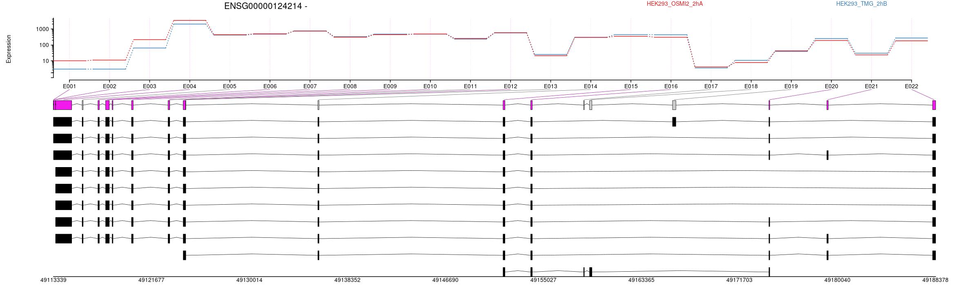Viewport: 980px width, 286px height.
Task: Click the blue expression line above E003
Action: point(149,48)
